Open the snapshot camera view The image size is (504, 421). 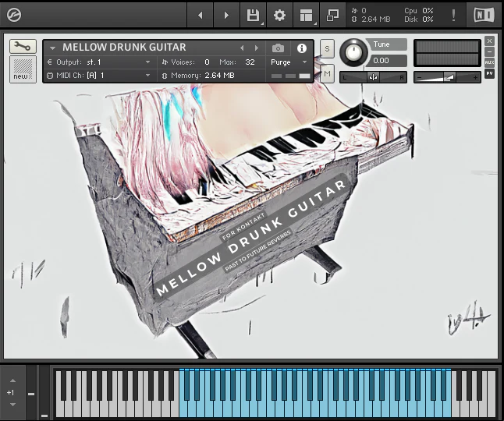pos(278,48)
